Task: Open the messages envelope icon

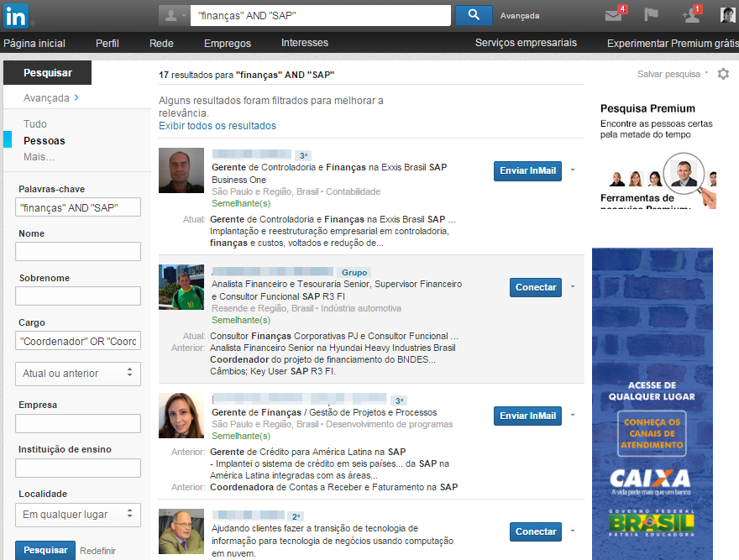Action: [615, 14]
